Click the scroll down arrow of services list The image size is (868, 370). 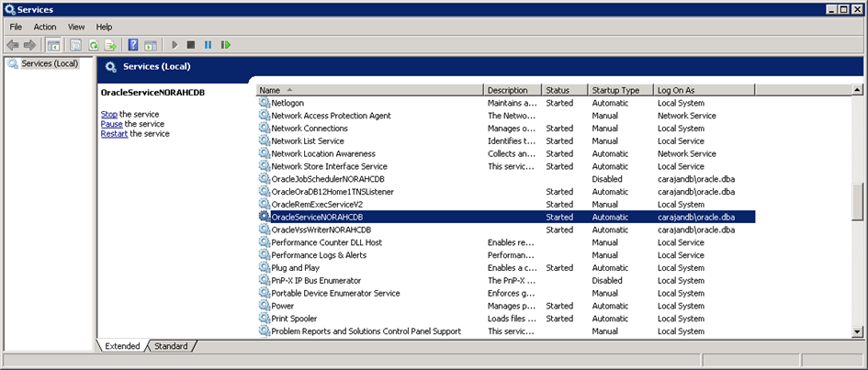click(858, 331)
